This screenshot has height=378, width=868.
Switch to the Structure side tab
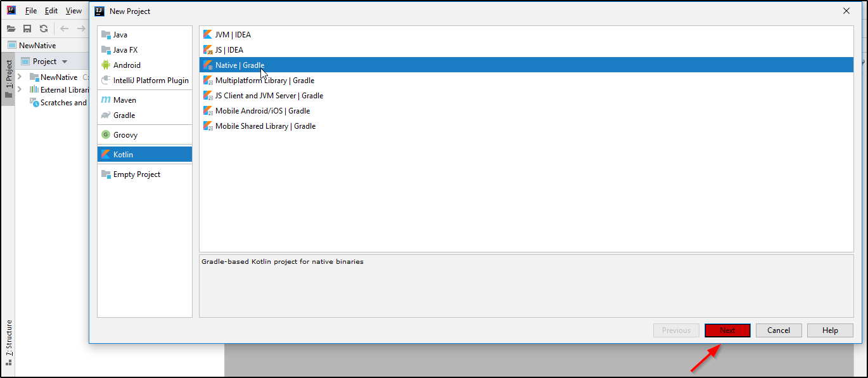8,339
